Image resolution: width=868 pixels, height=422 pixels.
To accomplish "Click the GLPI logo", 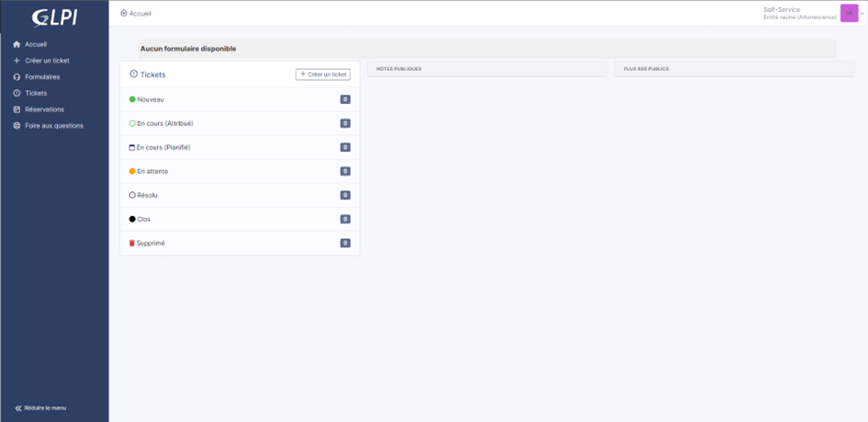I will point(54,17).
